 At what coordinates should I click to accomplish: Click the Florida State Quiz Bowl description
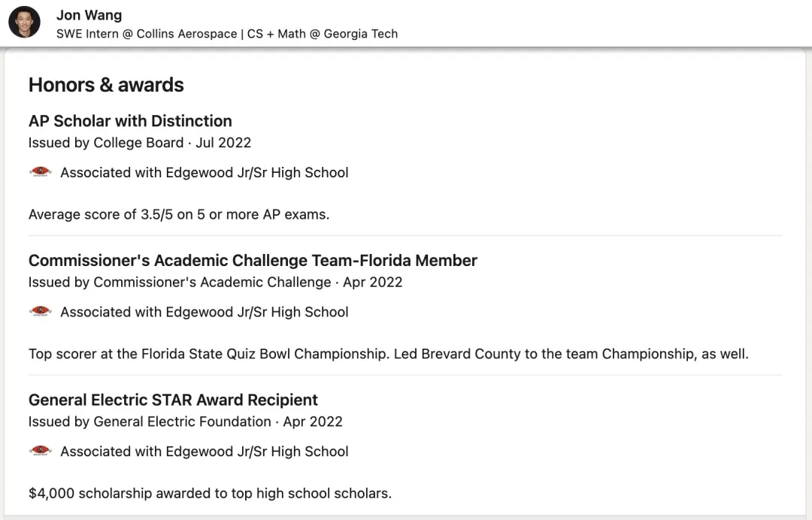[x=388, y=354]
